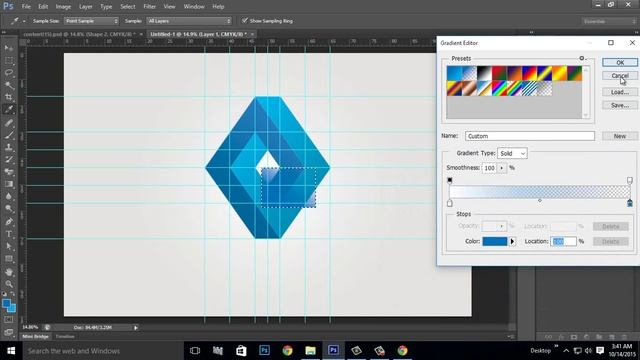
Task: Open the Gradient Type dropdown
Action: coord(512,153)
